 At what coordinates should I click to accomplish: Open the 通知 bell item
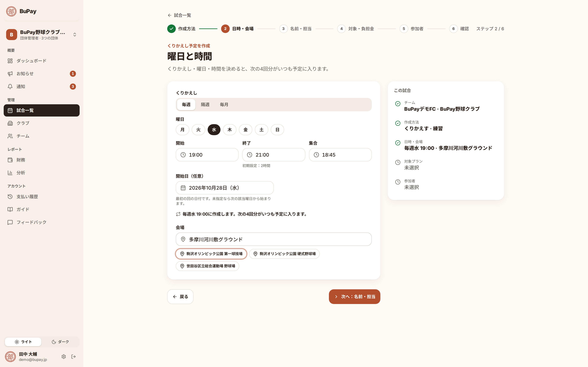[x=41, y=86]
